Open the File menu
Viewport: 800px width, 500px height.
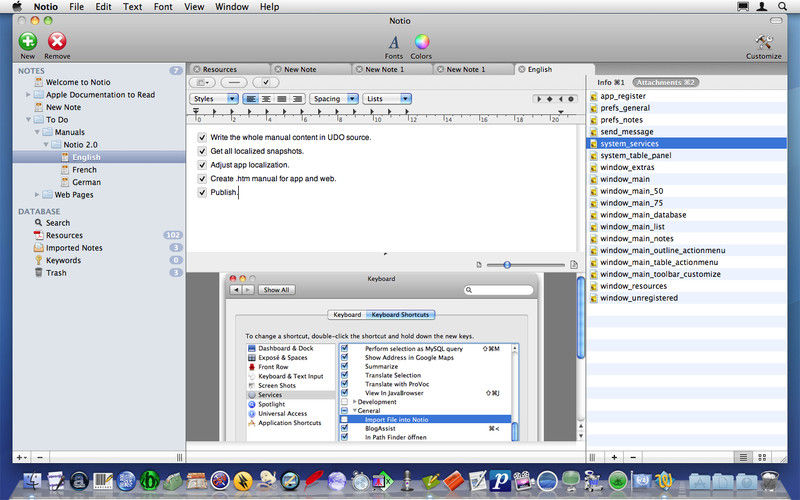[77, 7]
